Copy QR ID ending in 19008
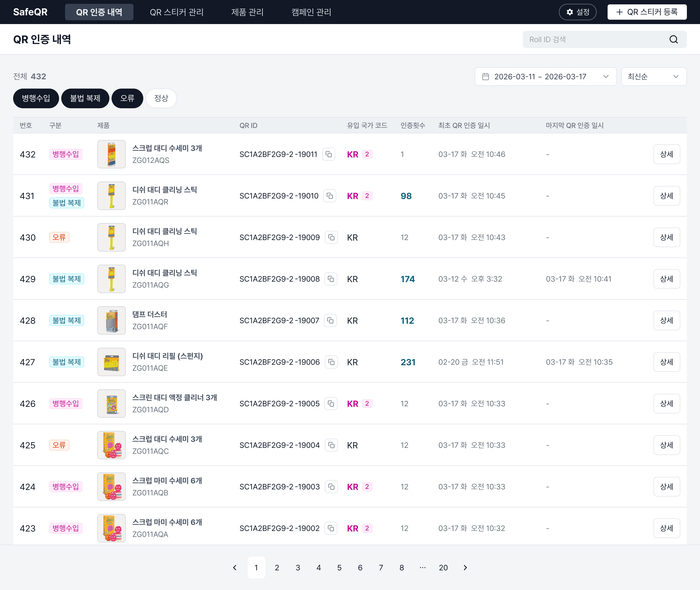Viewport: 700px width, 590px height. pyautogui.click(x=331, y=279)
